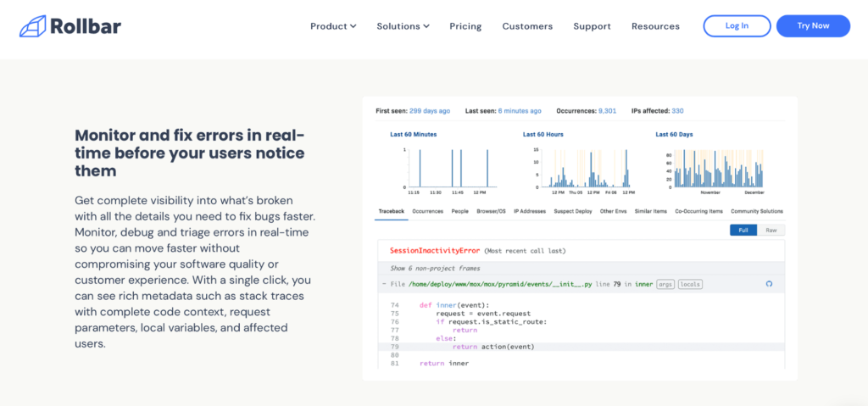The width and height of the screenshot is (868, 406).
Task: Open the Other Envs tab
Action: point(614,212)
